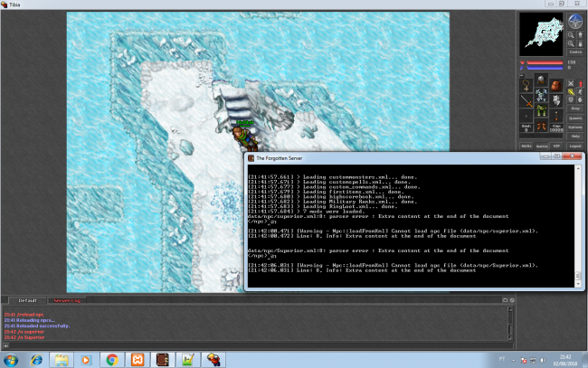Launch Internet Explorer from the taskbar
This screenshot has height=368, width=588.
pos(37,360)
